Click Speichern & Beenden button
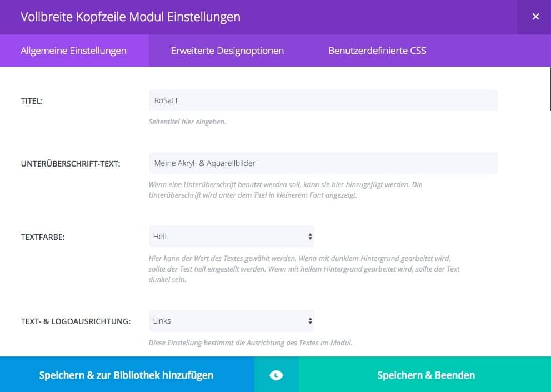Screen dimensions: 551x392 (425, 375)
